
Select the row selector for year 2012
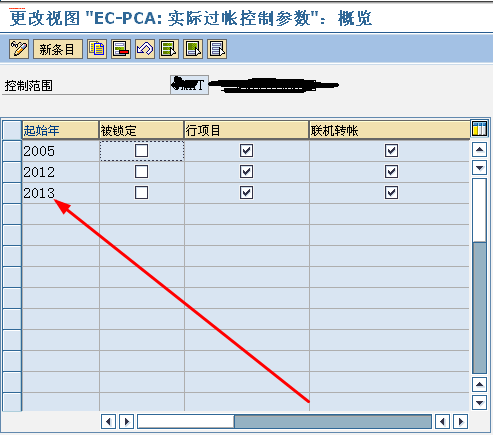(12, 172)
